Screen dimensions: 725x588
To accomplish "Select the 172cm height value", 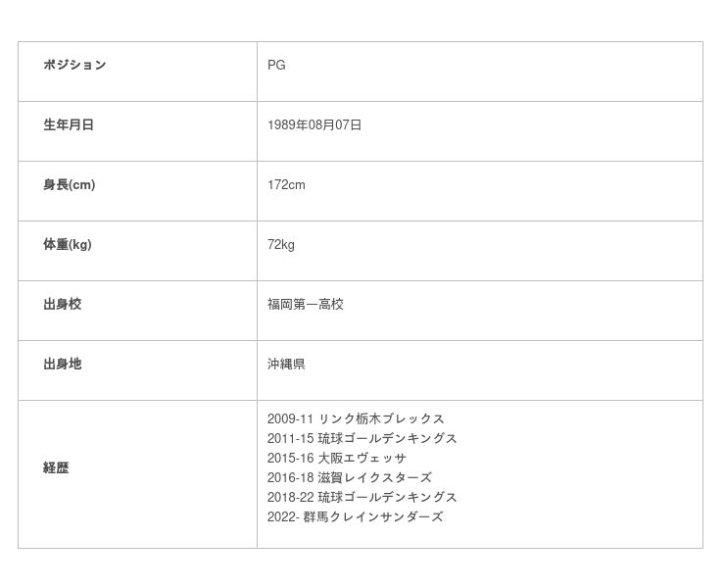I will 286,185.
